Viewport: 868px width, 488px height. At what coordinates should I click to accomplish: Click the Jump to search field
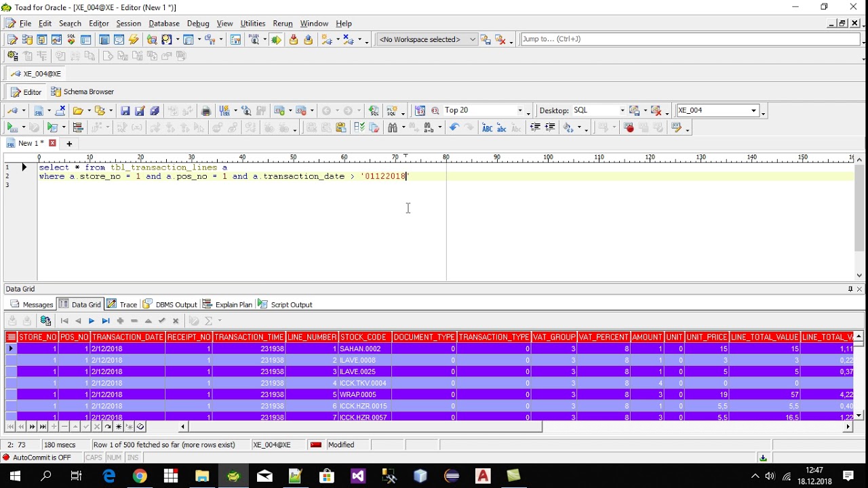click(x=690, y=39)
